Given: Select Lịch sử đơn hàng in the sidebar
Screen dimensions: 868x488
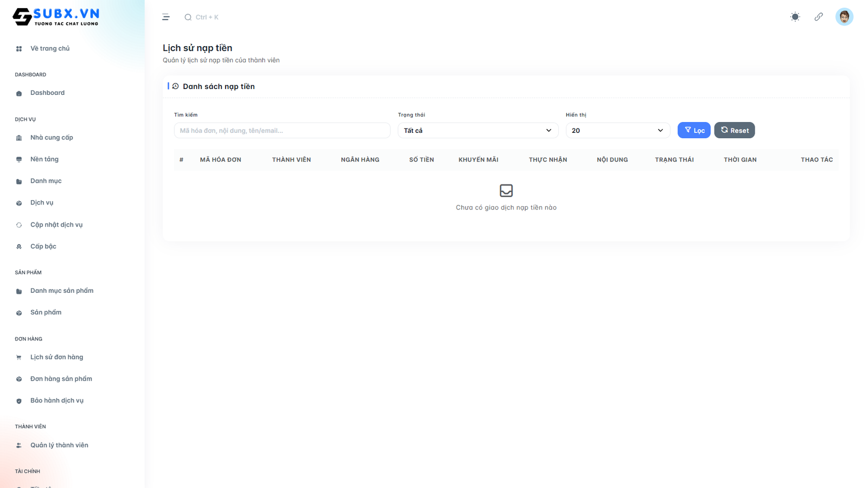Looking at the screenshot, I should (x=56, y=357).
